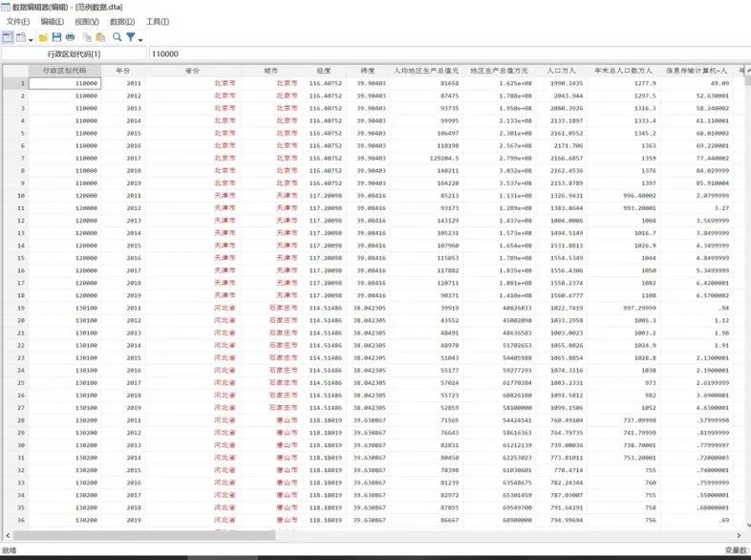Screen dimensions: 751x560
Task: Open the 视图(V) menu
Action: tap(87, 21)
